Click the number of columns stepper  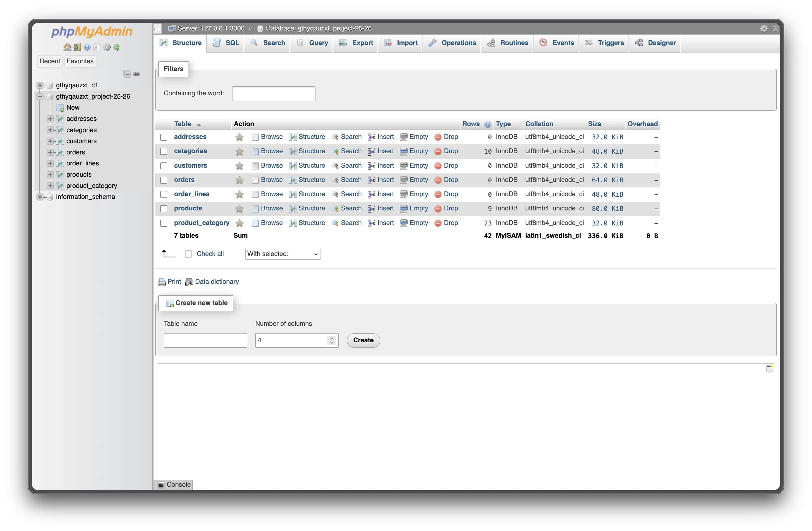pyautogui.click(x=331, y=341)
